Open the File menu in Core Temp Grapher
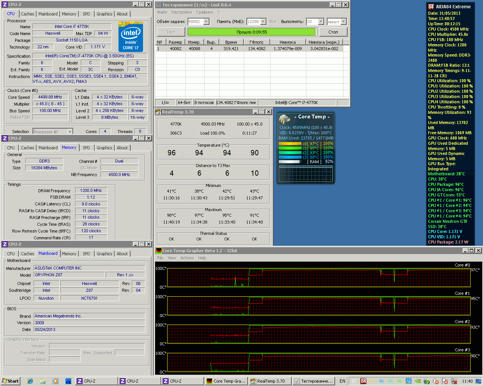Image resolution: width=483 pixels, height=386 pixels. (160, 258)
